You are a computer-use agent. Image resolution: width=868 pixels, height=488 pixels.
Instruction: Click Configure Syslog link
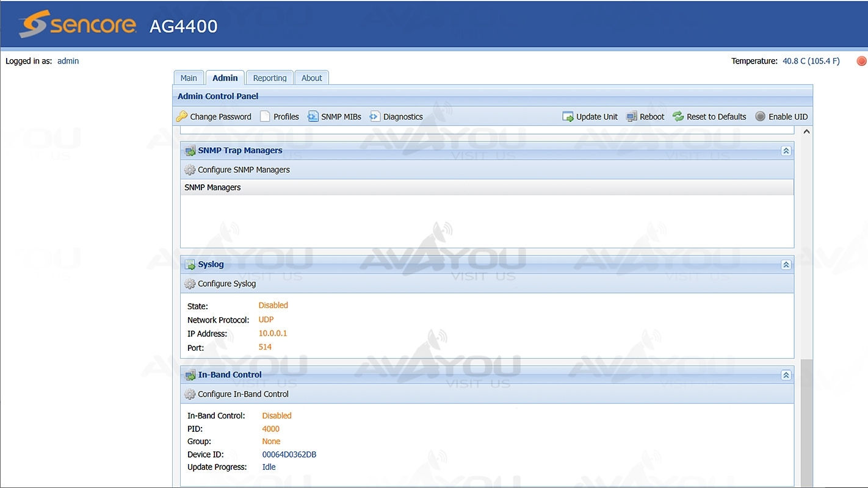tap(226, 284)
